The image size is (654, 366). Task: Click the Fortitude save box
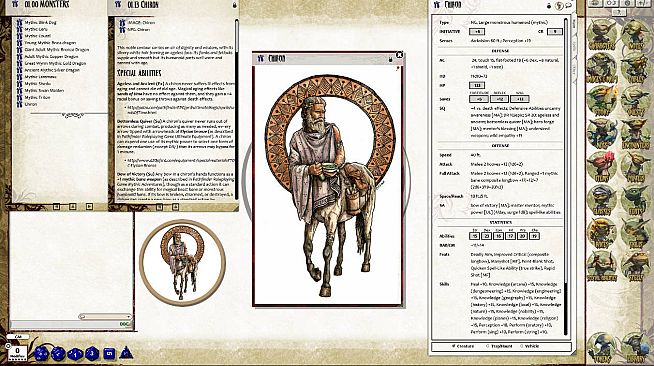coord(479,99)
